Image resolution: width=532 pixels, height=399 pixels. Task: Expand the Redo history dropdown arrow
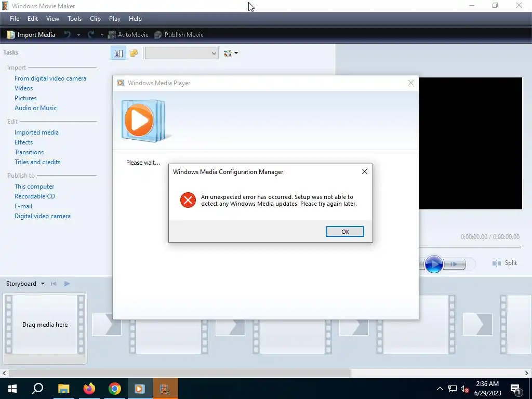click(101, 35)
